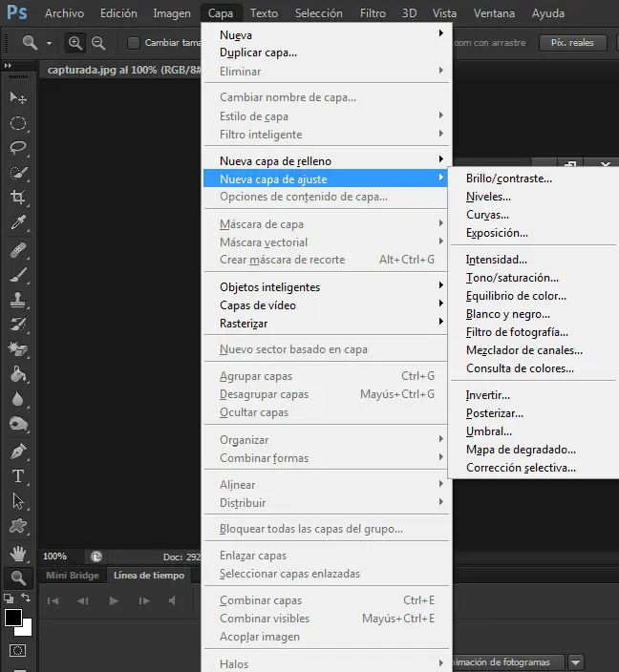This screenshot has height=672, width=619.
Task: Select the Quick Selection tool
Action: click(18, 173)
